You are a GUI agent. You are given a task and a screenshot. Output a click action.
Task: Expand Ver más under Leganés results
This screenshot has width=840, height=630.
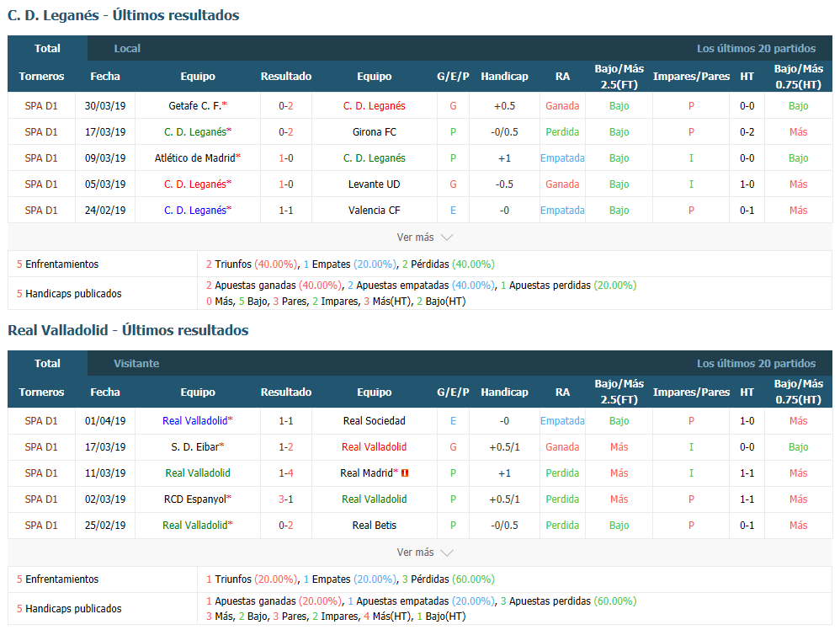click(x=424, y=237)
